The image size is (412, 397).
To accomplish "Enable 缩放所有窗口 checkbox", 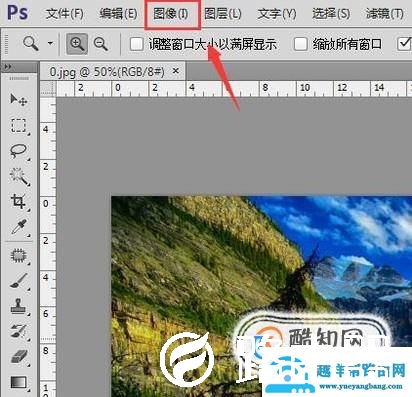I will coord(300,44).
